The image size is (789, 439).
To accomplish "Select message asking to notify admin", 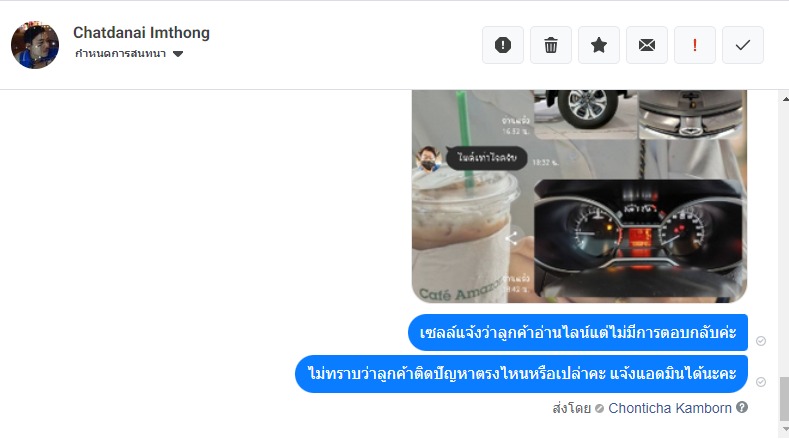I will tap(521, 374).
